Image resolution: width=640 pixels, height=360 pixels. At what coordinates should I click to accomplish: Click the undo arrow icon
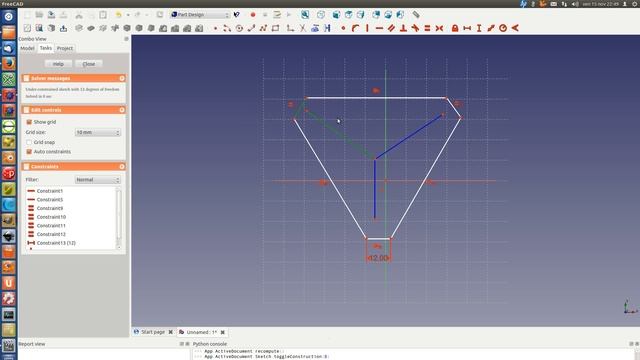tap(118, 15)
